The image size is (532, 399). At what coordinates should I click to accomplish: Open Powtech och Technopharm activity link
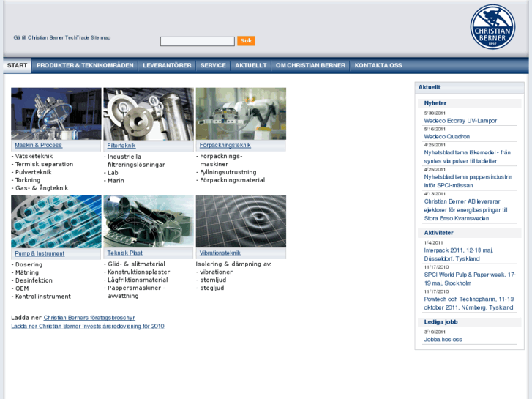(x=469, y=303)
